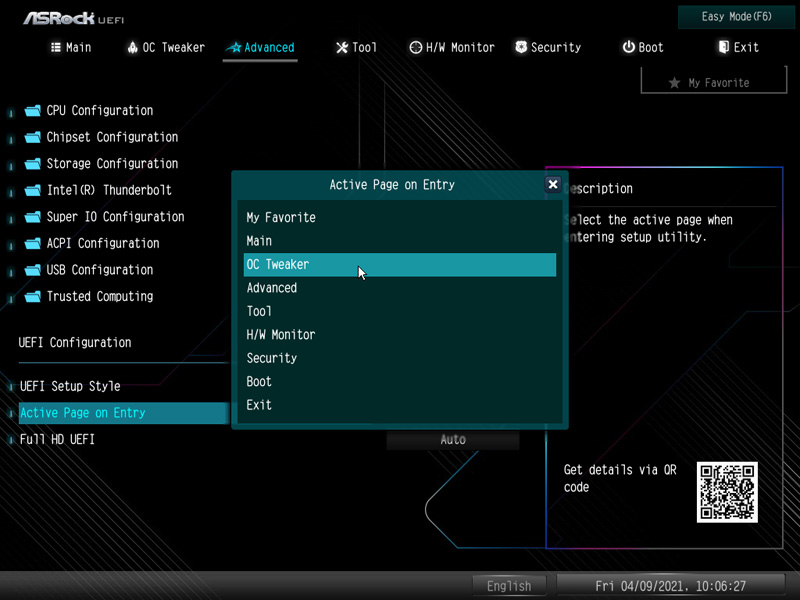Click the My Favorite star icon
Viewport: 800px width, 600px height.
674,83
